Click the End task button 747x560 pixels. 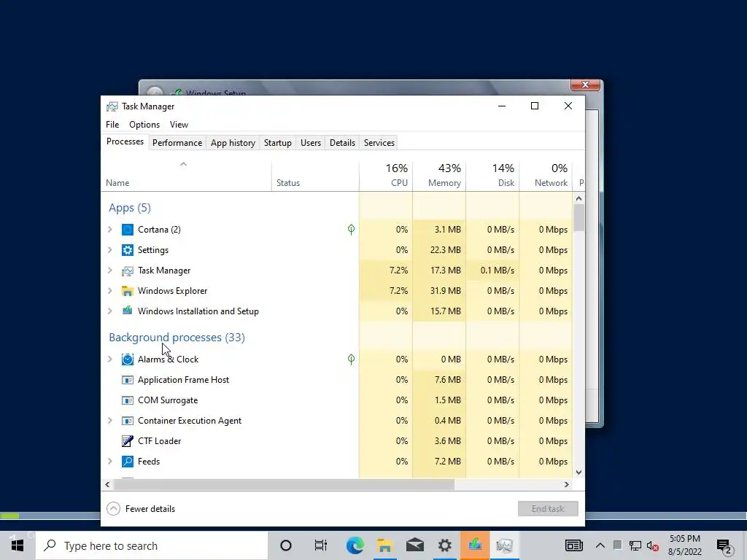548,508
